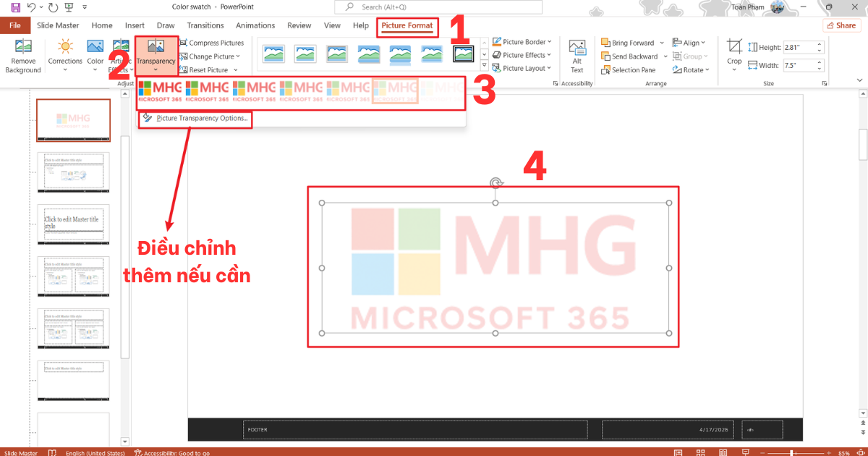Decrease Width with the down stepper
Screen dimensions: 868x456
point(820,70)
